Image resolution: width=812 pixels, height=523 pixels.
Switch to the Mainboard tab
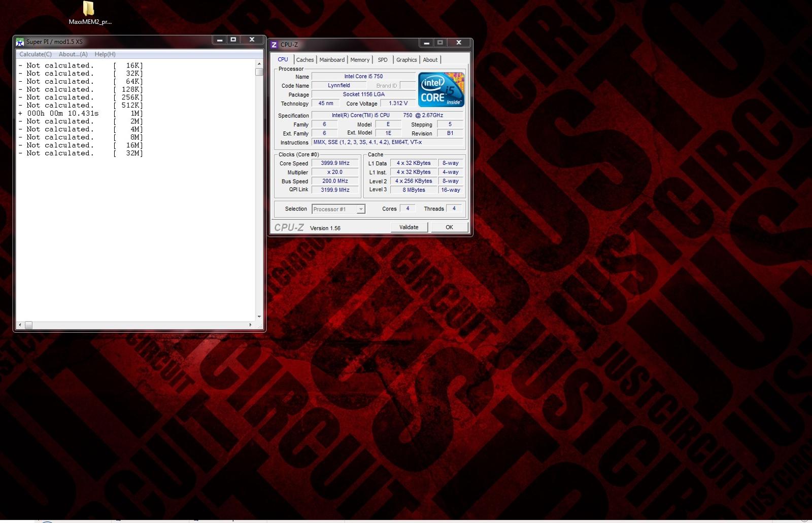click(x=332, y=60)
